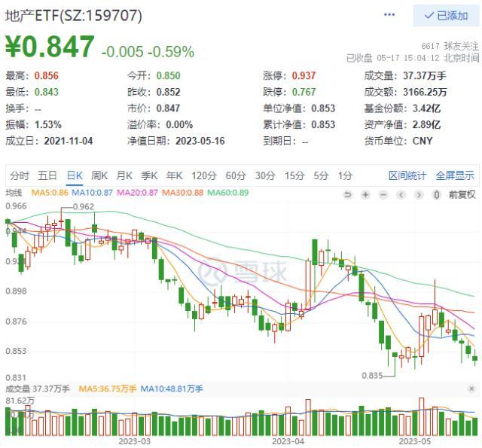Select the 季K tab
This screenshot has height=448, width=482.
click(149, 175)
